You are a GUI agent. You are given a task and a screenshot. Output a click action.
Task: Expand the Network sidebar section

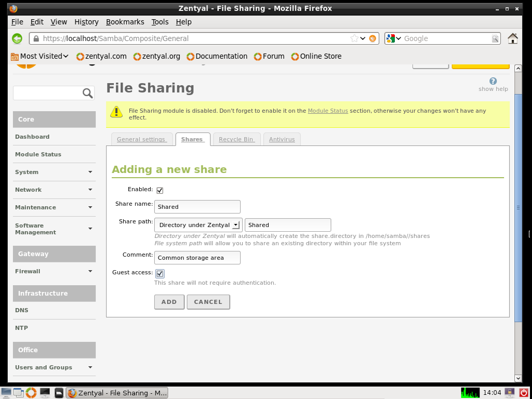[54, 190]
